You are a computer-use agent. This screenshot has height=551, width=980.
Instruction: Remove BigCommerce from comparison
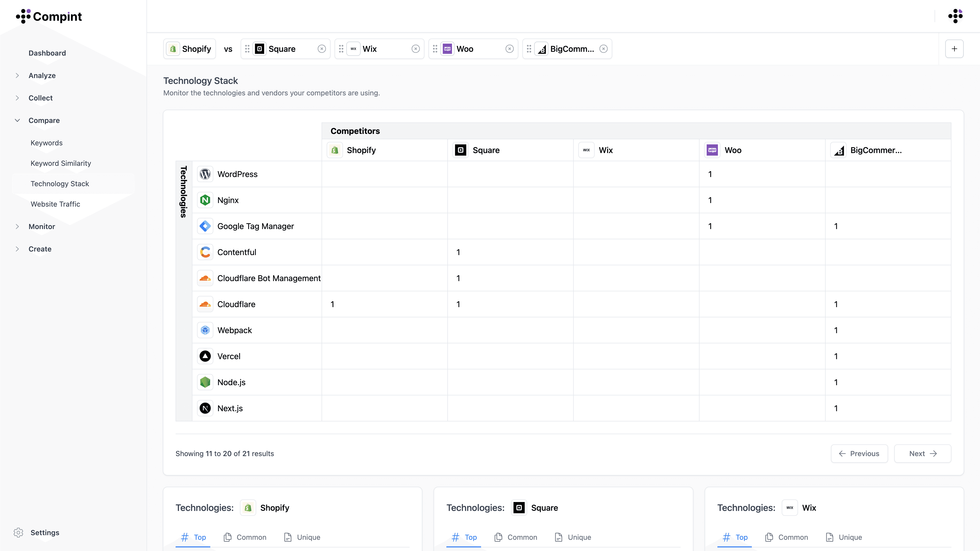(x=603, y=49)
